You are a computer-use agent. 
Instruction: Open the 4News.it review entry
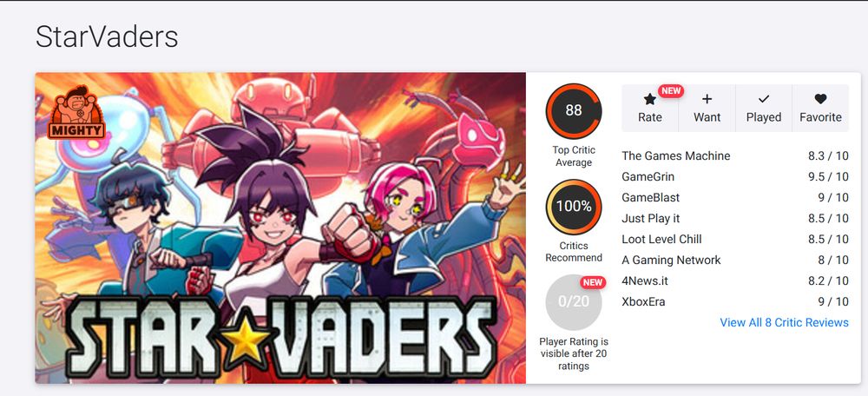tap(735, 280)
